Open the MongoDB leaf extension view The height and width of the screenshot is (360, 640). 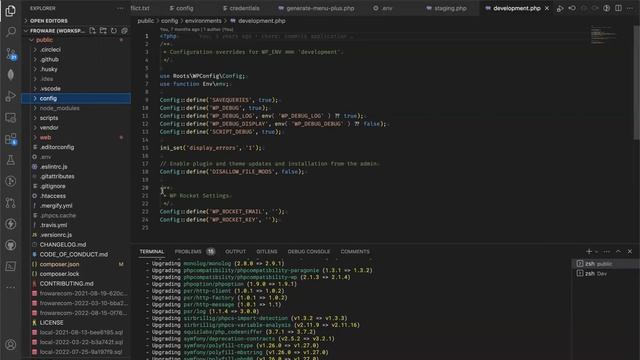(x=11, y=75)
